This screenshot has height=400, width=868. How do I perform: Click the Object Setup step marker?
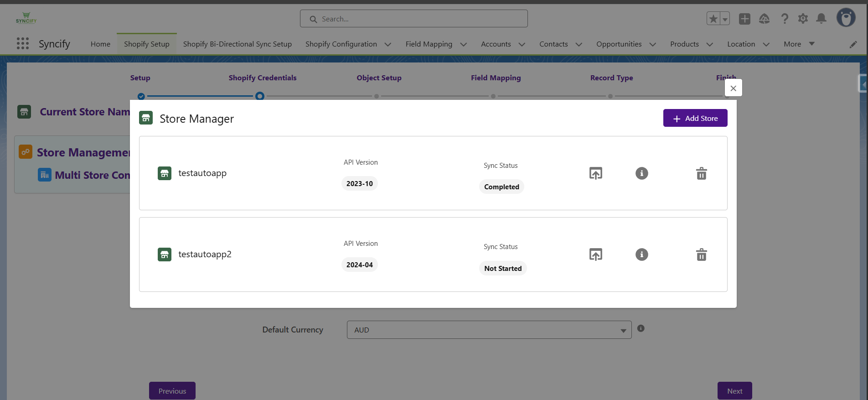[x=377, y=96]
